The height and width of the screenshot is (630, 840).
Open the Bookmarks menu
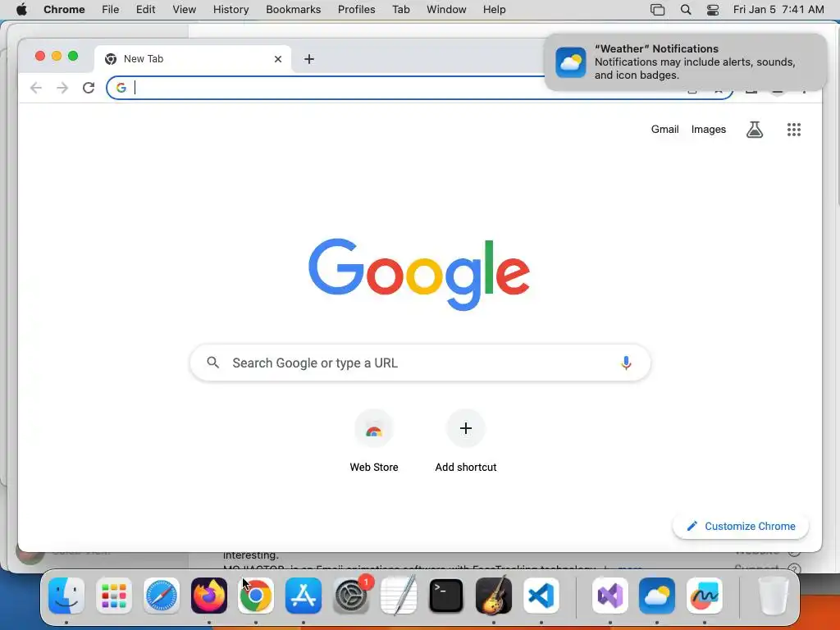(293, 10)
